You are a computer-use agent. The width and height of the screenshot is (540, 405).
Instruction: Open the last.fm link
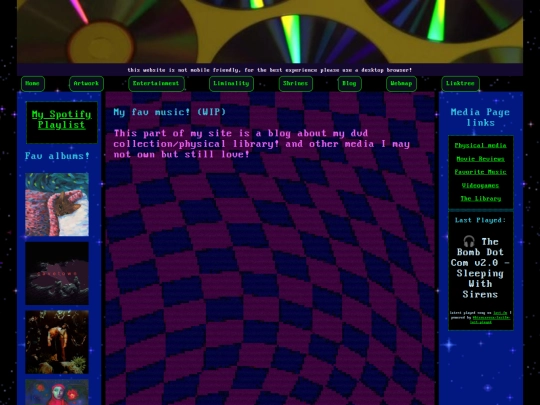(500, 313)
